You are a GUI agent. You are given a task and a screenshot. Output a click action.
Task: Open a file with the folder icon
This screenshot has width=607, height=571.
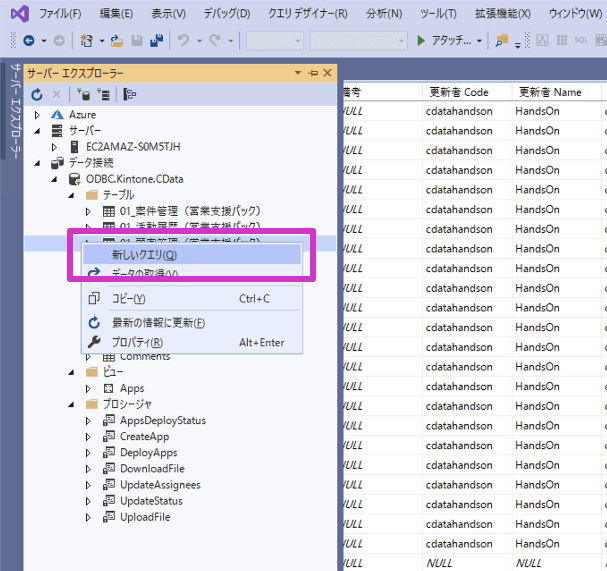(117, 40)
